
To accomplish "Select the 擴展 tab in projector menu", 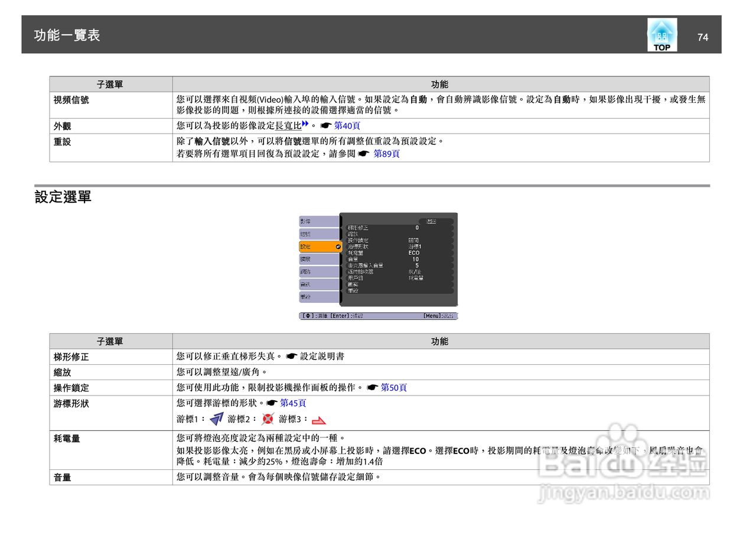I will [319, 259].
